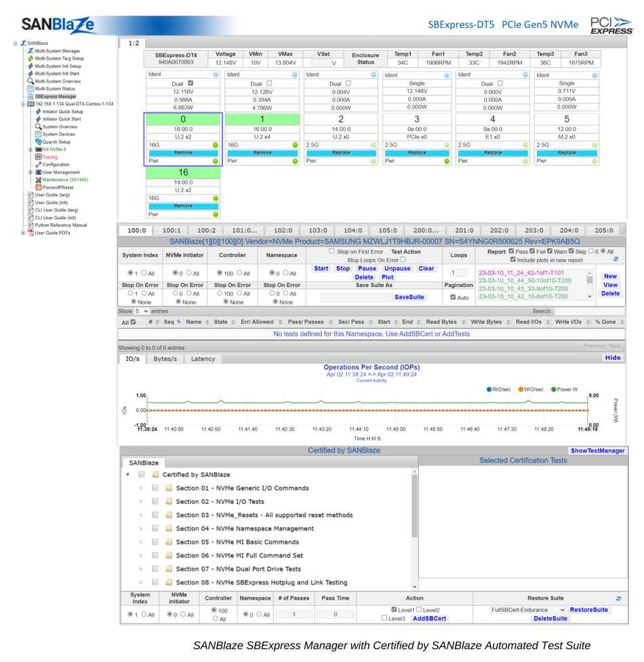Image resolution: width=644 pixels, height=662 pixels.
Task: Click the Configuration wrench icon
Action: click(39, 165)
